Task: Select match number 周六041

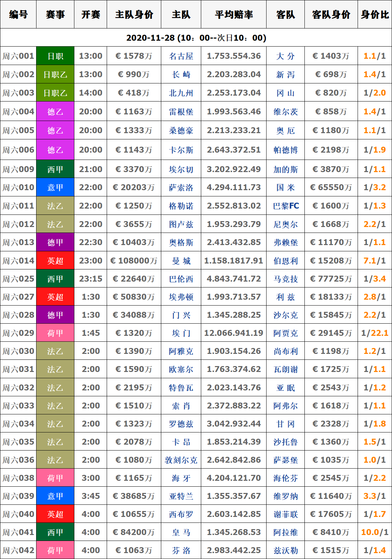Action: tap(18, 533)
